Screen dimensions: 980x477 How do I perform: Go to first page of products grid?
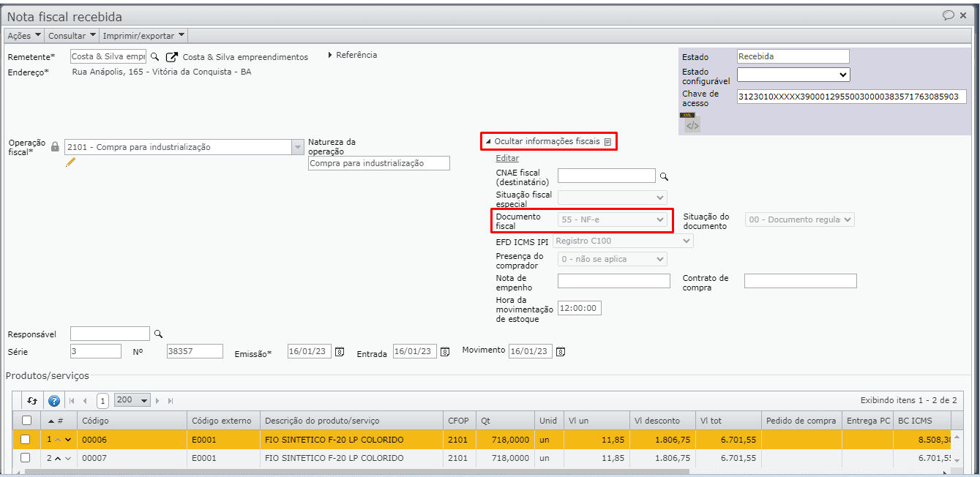pyautogui.click(x=72, y=401)
